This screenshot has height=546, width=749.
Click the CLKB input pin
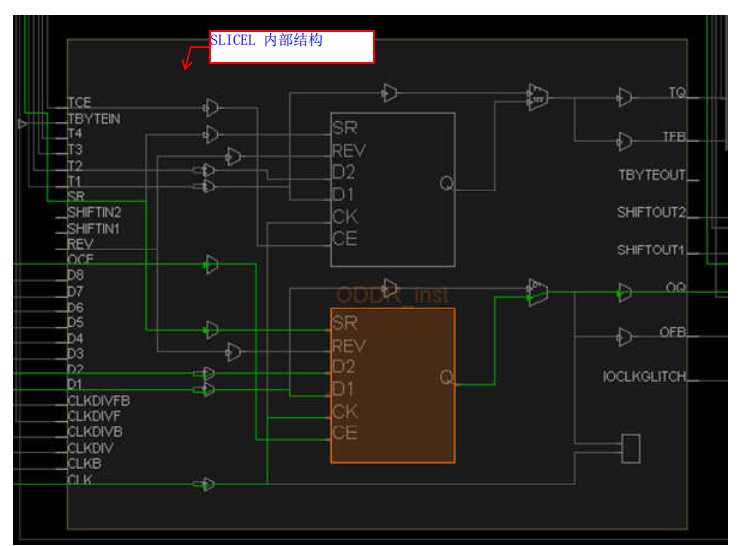[x=85, y=464]
